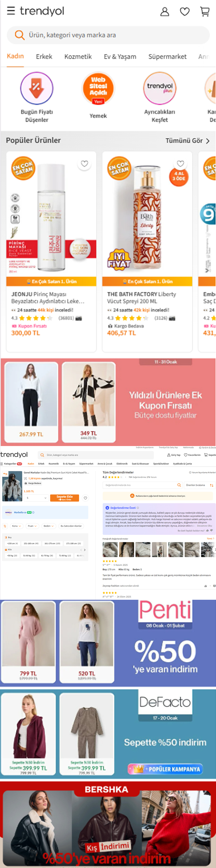The height and width of the screenshot is (868, 216).
Task: Expand the Konu filter dropdown
Action: coord(16,526)
